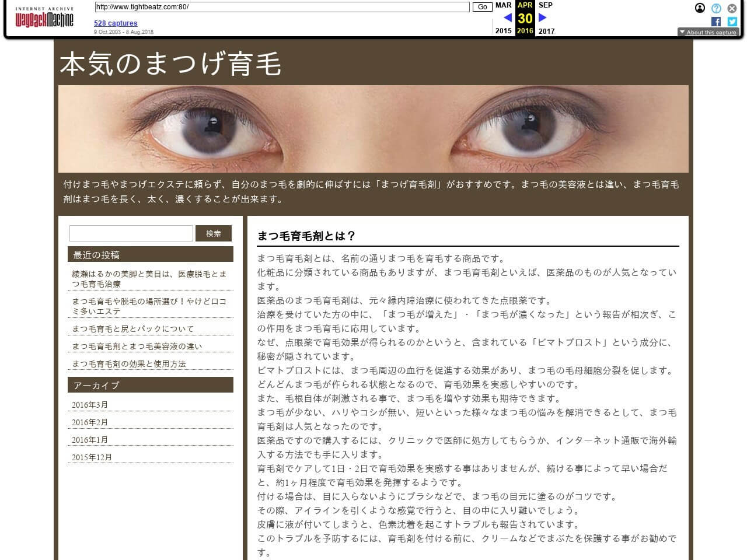Open the 2015年12月 archive
This screenshot has height=560, width=747.
point(92,457)
